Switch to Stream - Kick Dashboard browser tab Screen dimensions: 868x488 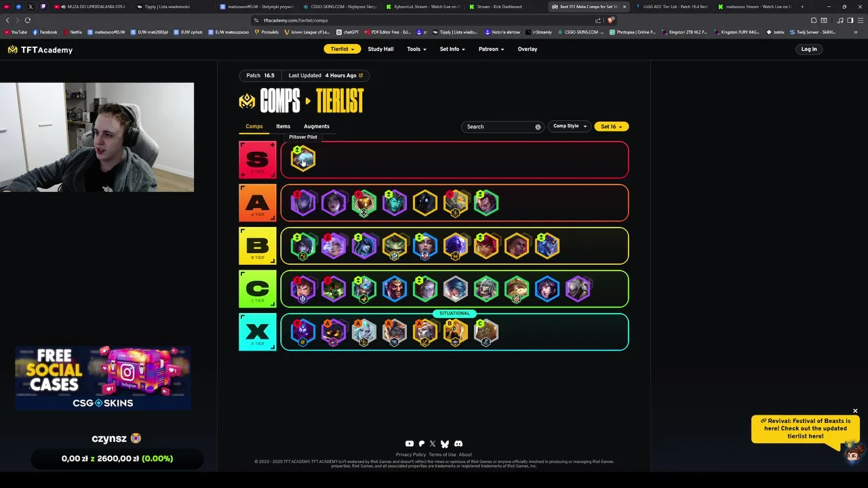(x=503, y=7)
